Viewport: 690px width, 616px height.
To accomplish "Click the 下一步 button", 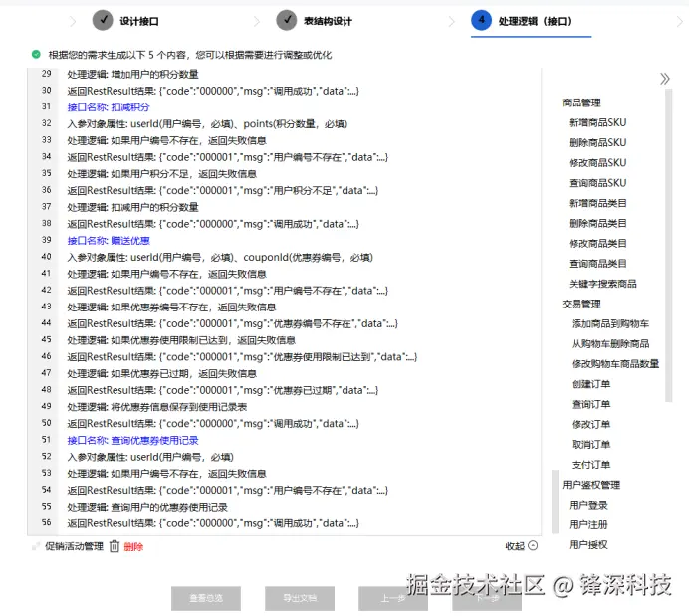I will point(487,598).
